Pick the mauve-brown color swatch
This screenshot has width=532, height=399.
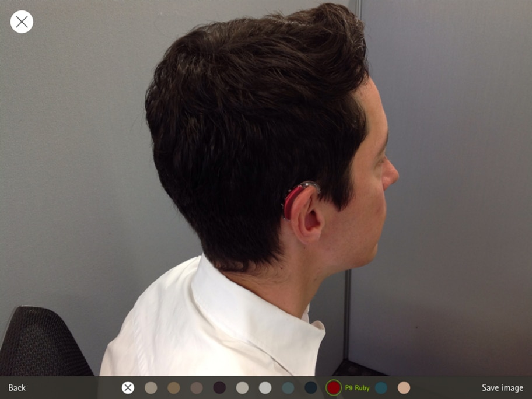coord(197,388)
